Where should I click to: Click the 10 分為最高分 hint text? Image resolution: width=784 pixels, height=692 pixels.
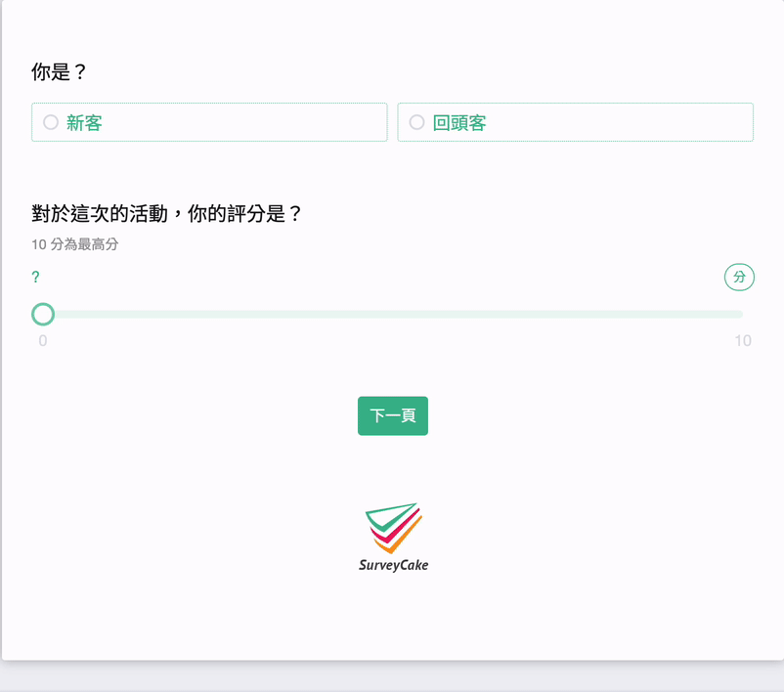tap(75, 244)
